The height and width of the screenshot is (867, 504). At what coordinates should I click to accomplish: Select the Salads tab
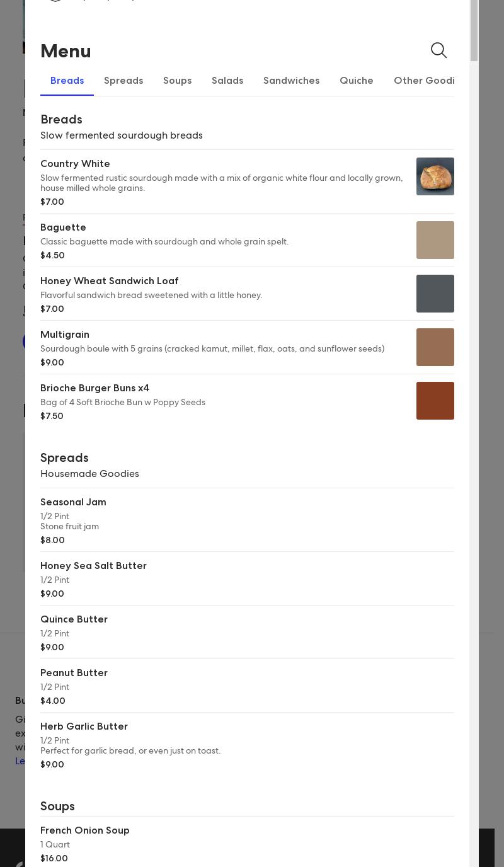pyautogui.click(x=227, y=81)
